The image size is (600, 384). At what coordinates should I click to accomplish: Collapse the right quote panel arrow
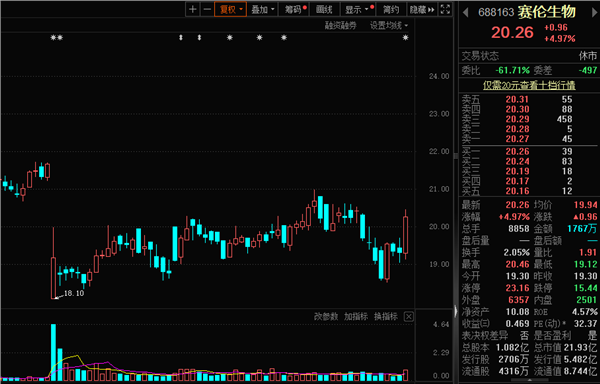pos(456,311)
